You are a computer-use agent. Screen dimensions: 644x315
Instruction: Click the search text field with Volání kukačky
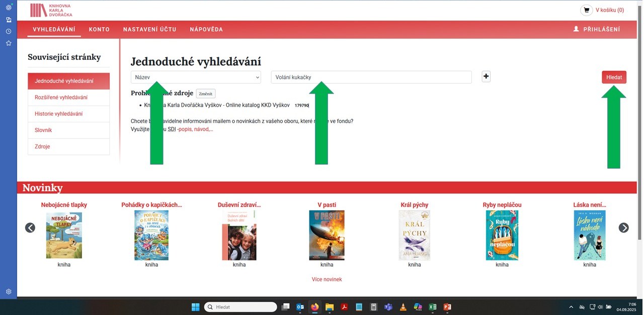[371, 77]
